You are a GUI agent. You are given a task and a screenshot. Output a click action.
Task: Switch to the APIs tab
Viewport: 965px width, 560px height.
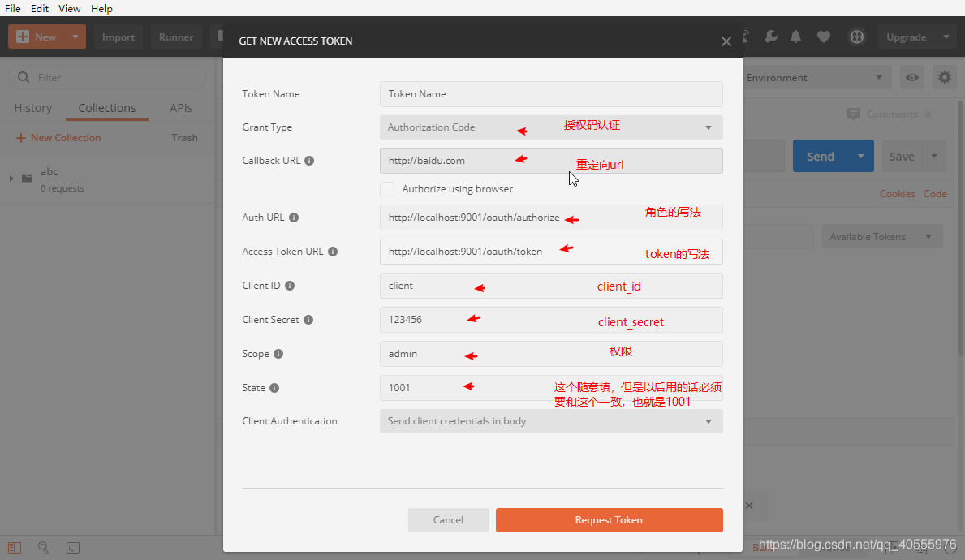point(180,107)
